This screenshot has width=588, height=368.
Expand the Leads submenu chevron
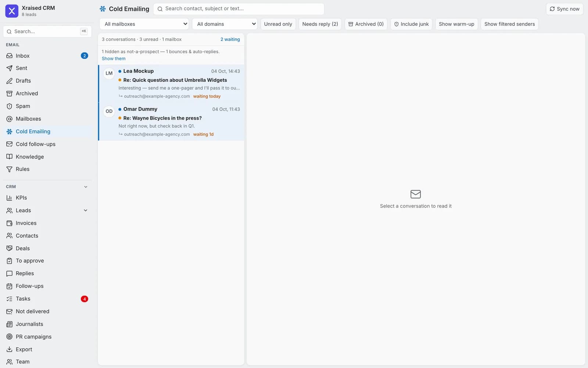pos(86,210)
